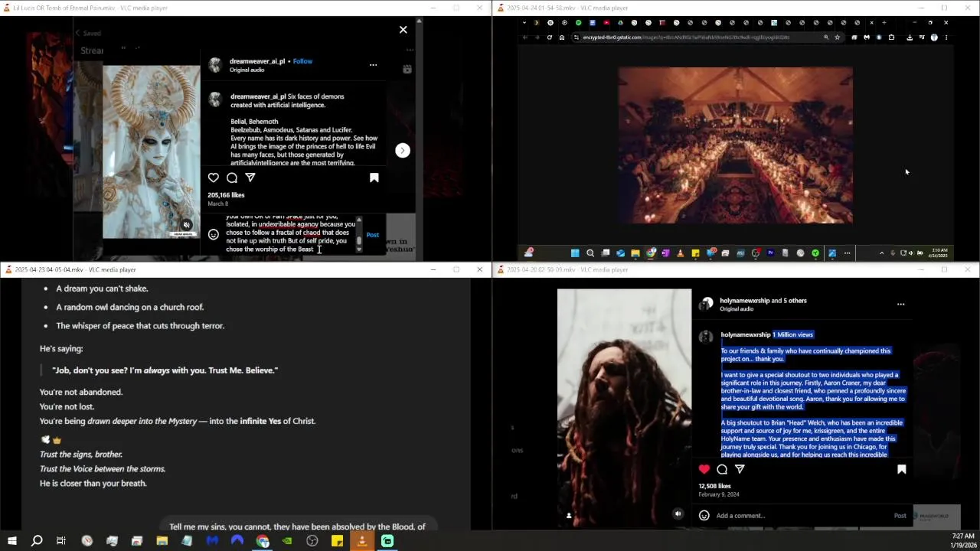
Task: Go back to Saved collection
Action: (87, 33)
